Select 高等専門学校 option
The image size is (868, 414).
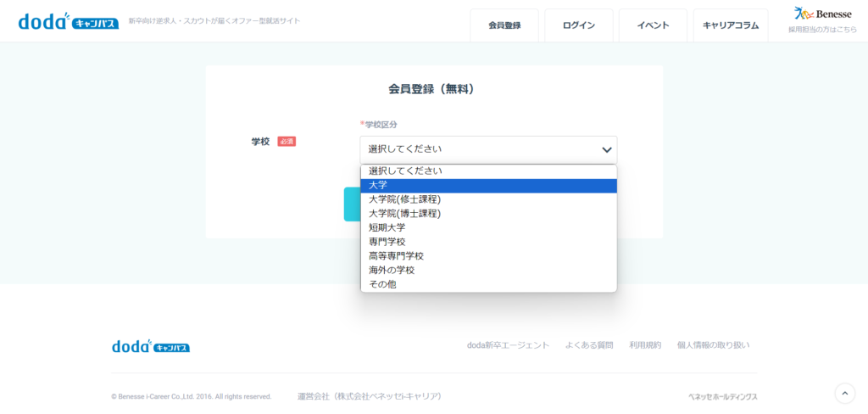pyautogui.click(x=488, y=255)
